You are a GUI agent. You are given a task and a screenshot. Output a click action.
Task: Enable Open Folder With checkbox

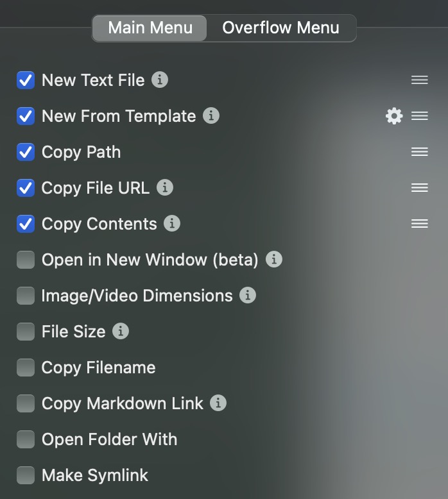(26, 439)
